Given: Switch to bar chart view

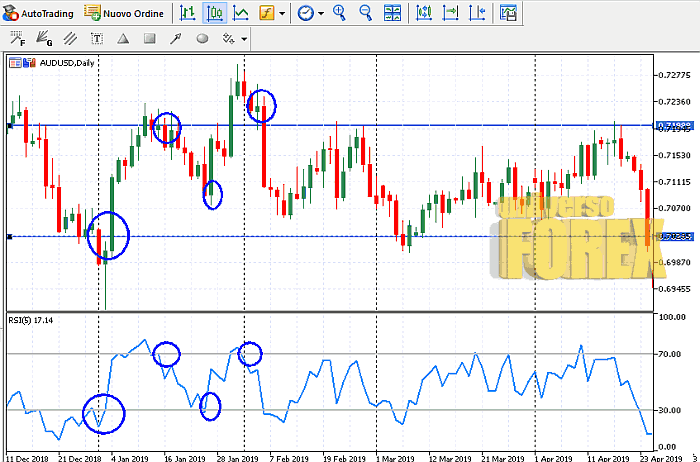Looking at the screenshot, I should pos(187,13).
